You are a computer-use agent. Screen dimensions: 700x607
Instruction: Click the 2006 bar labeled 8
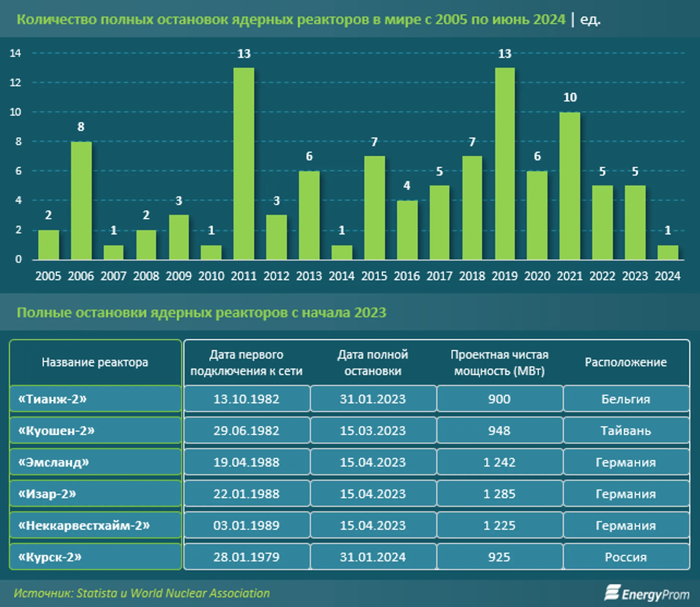pos(81,200)
